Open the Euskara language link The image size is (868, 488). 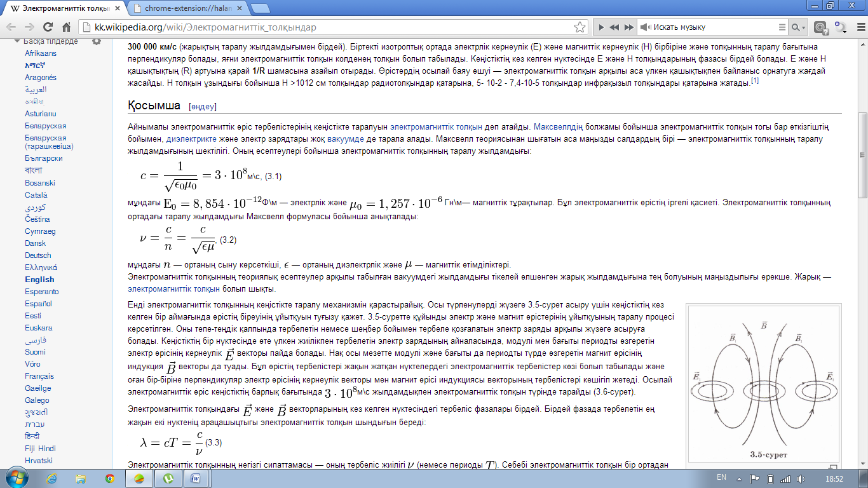pos(39,328)
